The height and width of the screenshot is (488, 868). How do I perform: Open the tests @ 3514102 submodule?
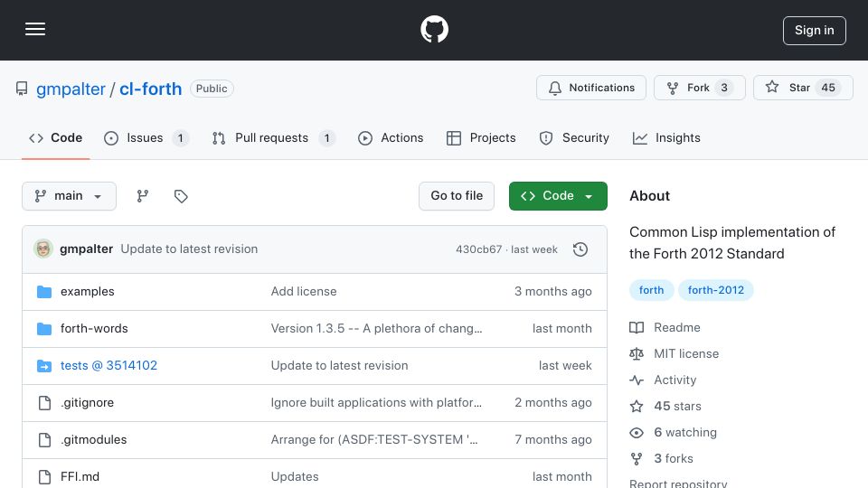tap(109, 366)
